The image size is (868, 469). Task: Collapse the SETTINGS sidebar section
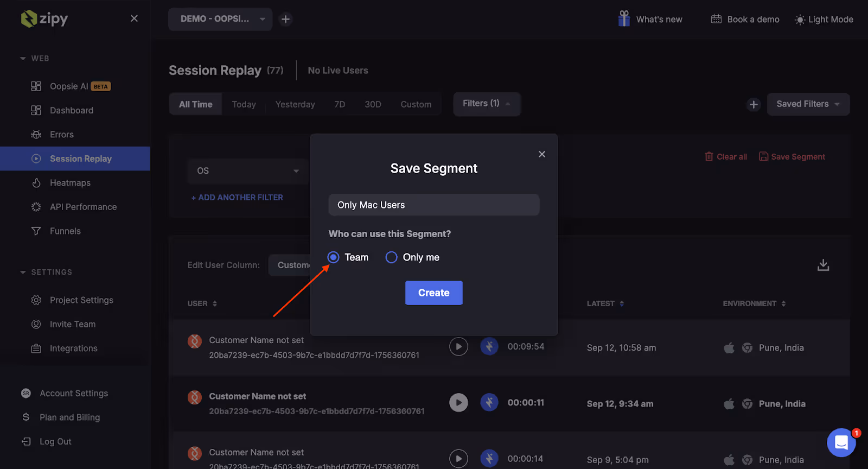point(23,272)
